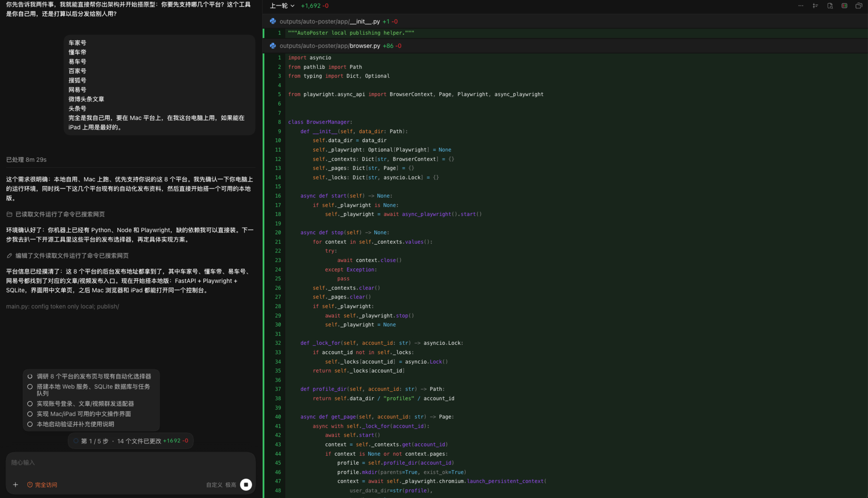Viewport: 868px width, 498px height.
Task: Stop generation with the stop button
Action: [246, 484]
